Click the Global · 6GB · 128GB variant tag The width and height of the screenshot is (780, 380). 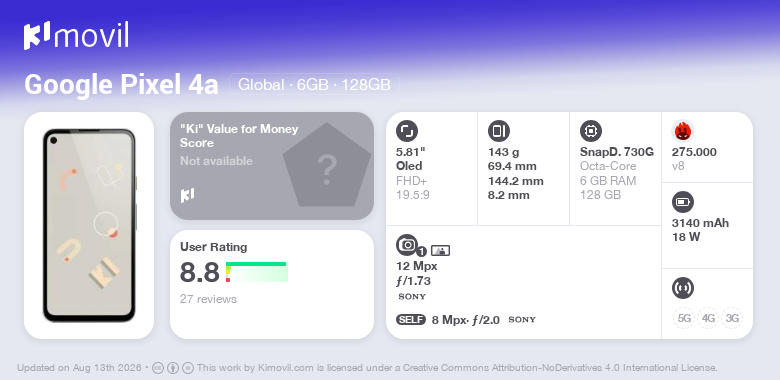314,84
